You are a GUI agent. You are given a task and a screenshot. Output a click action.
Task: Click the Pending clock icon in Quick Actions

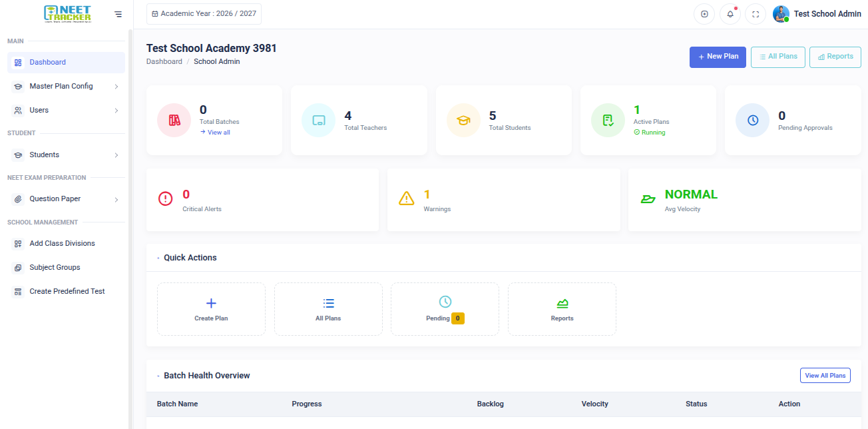445,302
